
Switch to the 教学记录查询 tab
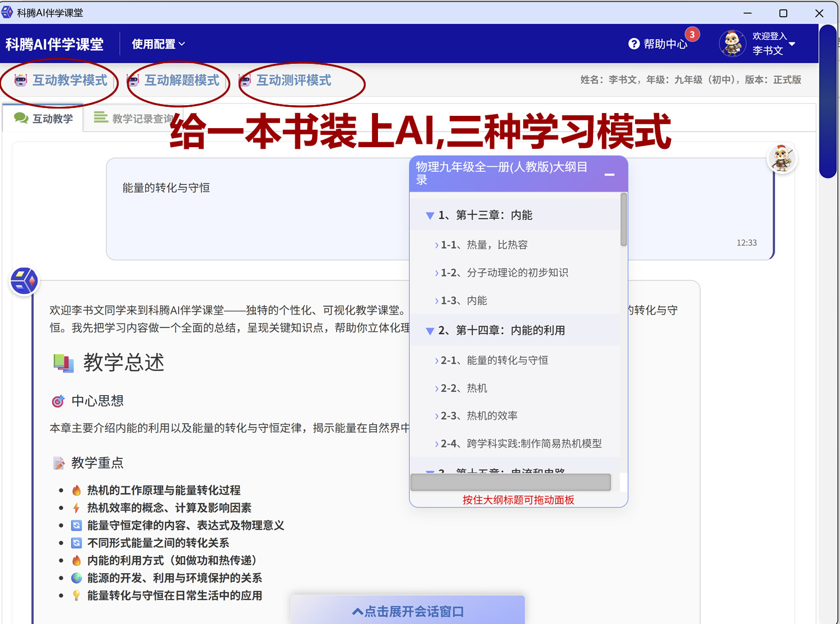(x=140, y=118)
